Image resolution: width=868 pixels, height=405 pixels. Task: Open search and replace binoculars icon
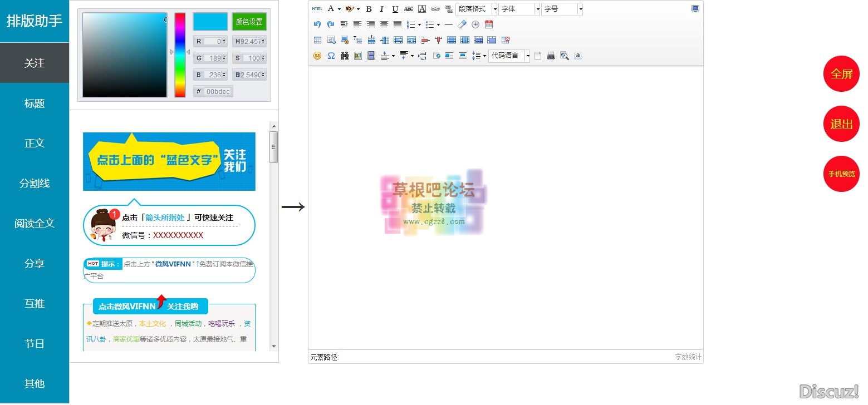coord(344,56)
